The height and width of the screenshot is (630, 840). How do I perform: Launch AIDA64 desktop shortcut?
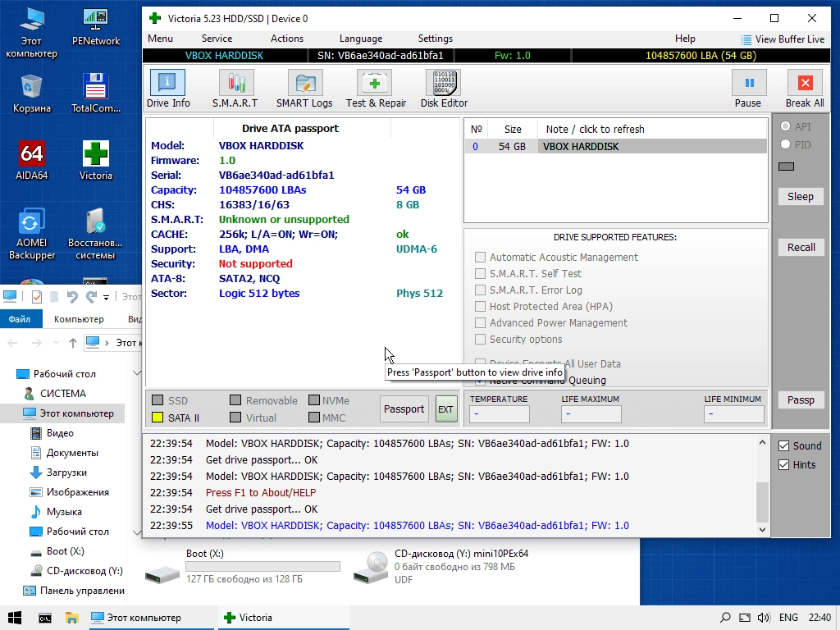[32, 161]
